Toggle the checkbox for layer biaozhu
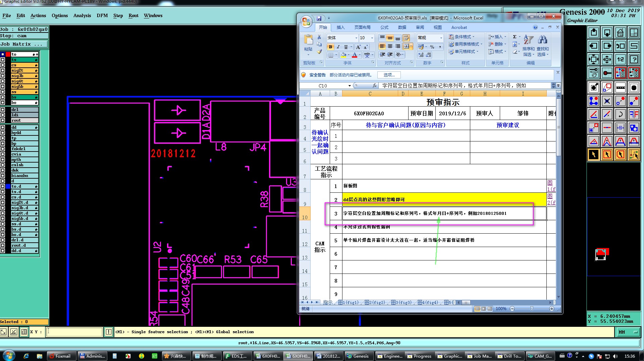644x361 pixels. [3, 176]
